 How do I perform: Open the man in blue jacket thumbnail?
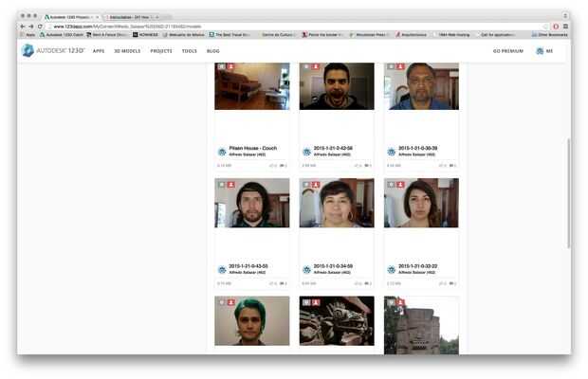coord(421,86)
